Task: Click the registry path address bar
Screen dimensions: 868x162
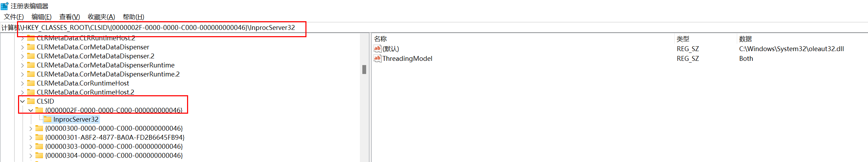Action: tap(434, 27)
